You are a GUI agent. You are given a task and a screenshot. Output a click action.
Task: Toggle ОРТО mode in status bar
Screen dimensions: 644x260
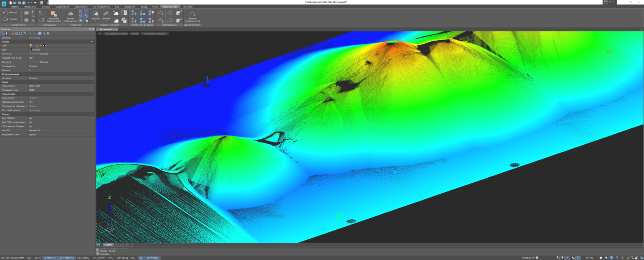pos(110,258)
